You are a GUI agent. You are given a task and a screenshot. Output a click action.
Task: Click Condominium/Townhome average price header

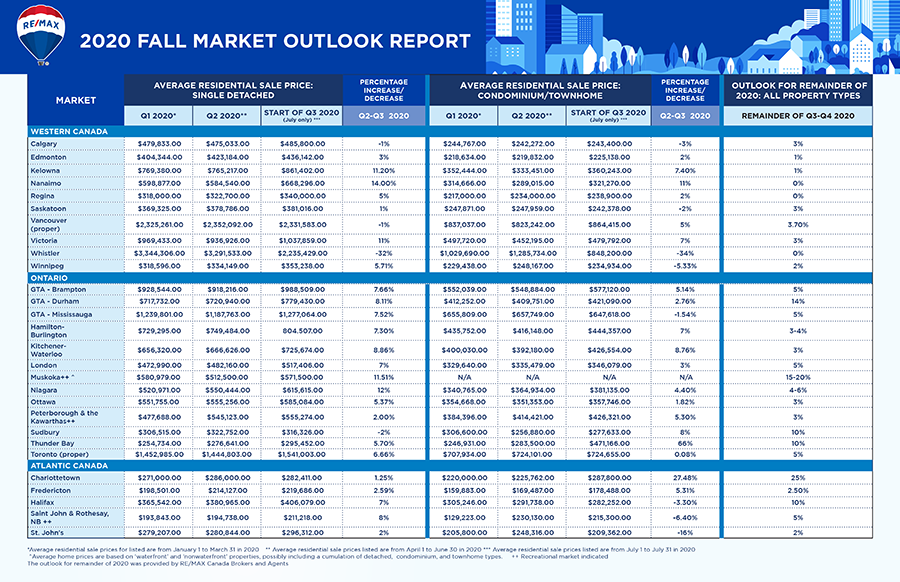[540, 90]
